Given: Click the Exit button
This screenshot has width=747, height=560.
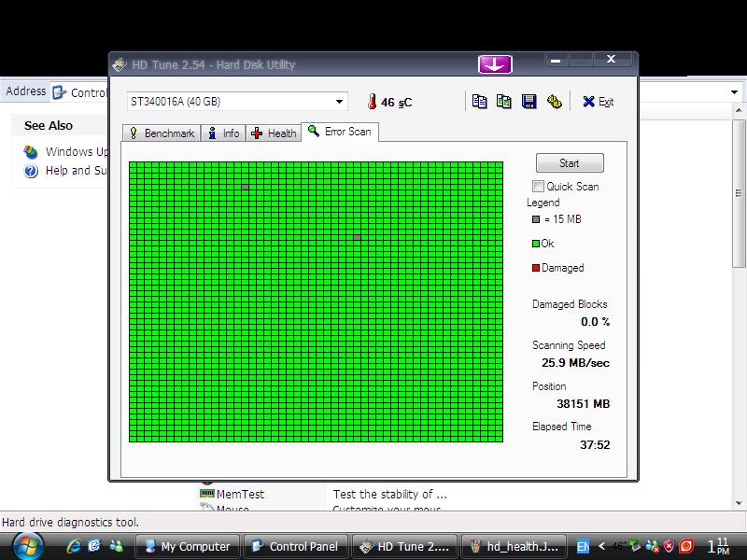Looking at the screenshot, I should coord(599,102).
